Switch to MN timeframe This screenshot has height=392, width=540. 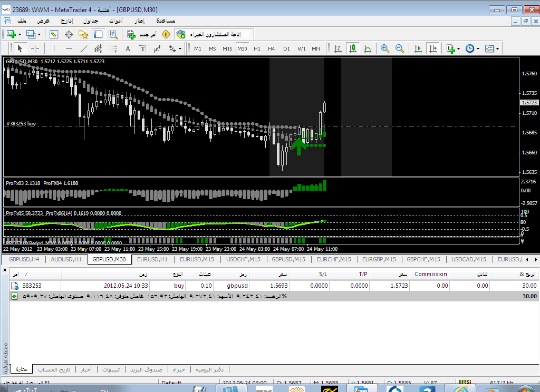coord(316,48)
